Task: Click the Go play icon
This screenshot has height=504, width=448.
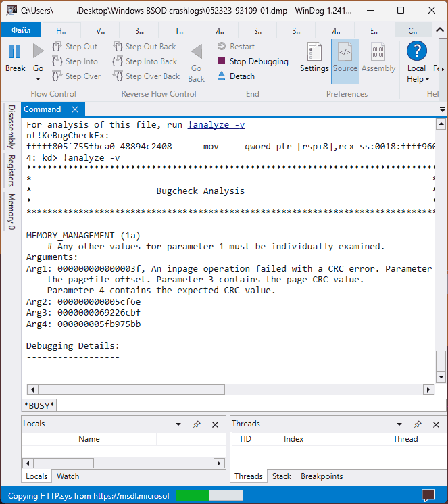Action: pos(38,51)
